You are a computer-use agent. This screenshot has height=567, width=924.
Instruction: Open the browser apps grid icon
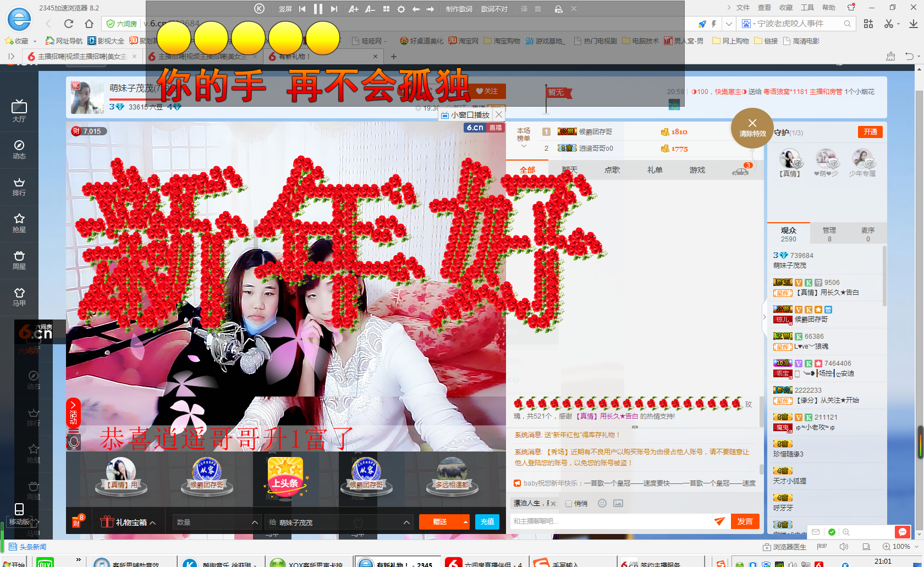pyautogui.click(x=868, y=24)
